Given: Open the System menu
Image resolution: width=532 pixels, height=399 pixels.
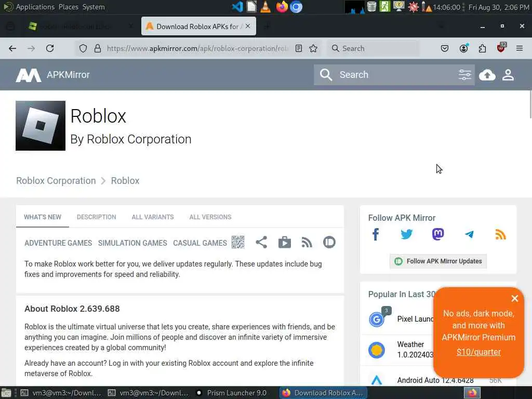Looking at the screenshot, I should [x=94, y=7].
